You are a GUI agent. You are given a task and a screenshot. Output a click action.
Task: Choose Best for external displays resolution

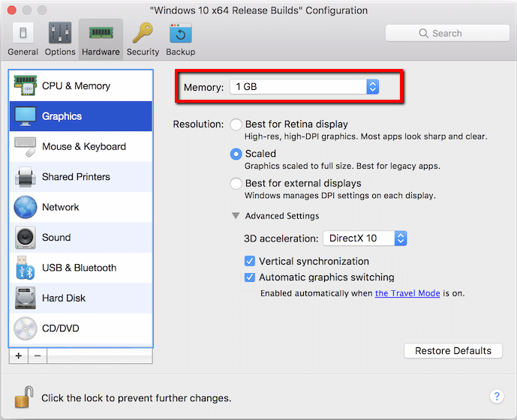[236, 184]
